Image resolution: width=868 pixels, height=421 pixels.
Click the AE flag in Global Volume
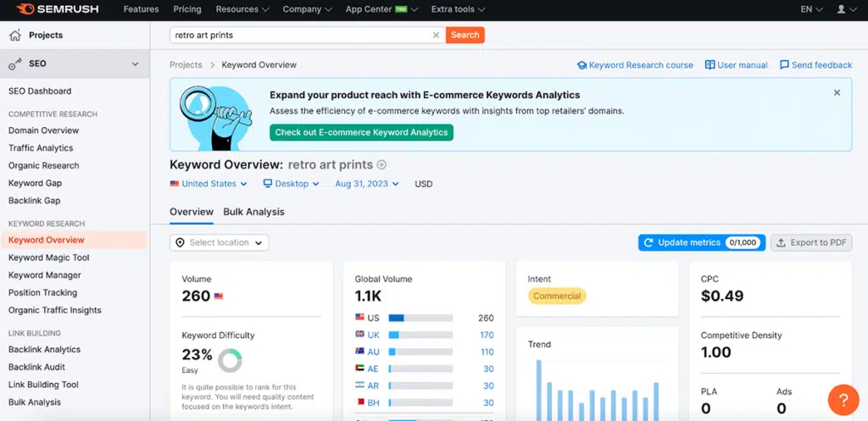359,368
